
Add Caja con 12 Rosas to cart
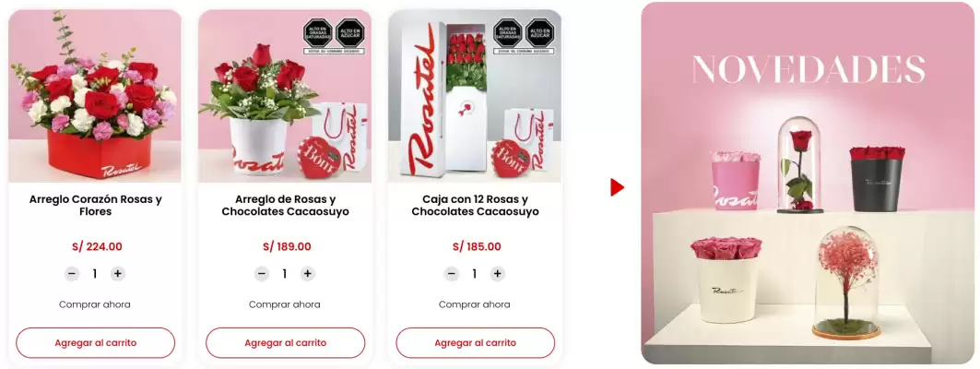pyautogui.click(x=476, y=343)
